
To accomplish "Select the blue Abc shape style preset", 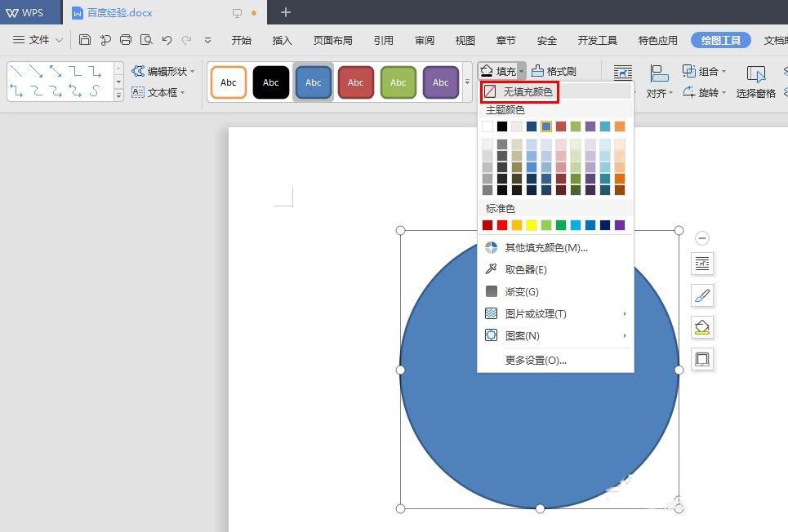I will 314,82.
